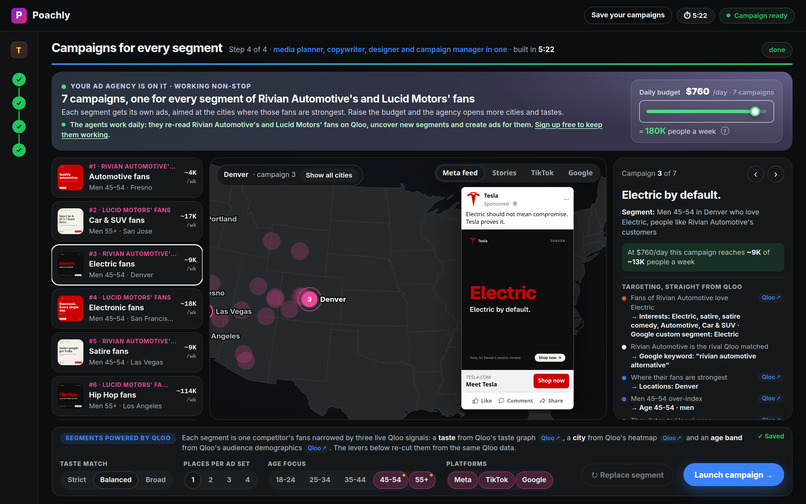Open Qloo link beside Men 45-54 over-index

pos(771,399)
